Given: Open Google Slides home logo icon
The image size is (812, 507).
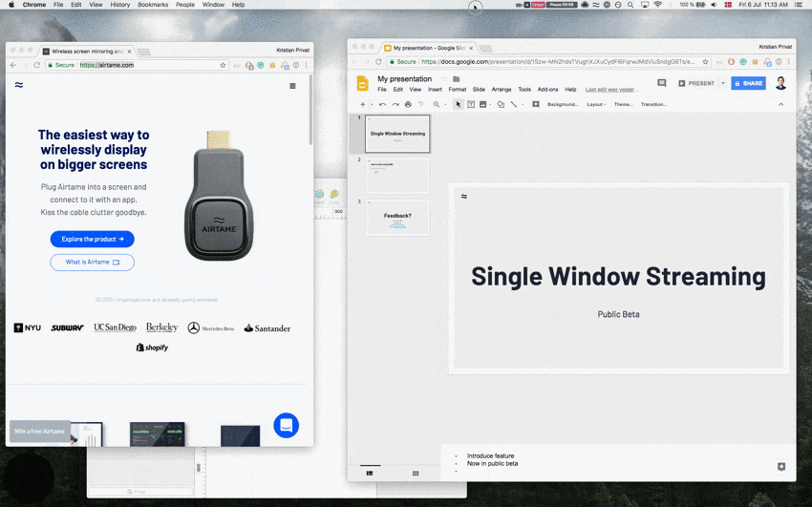Looking at the screenshot, I should point(362,83).
